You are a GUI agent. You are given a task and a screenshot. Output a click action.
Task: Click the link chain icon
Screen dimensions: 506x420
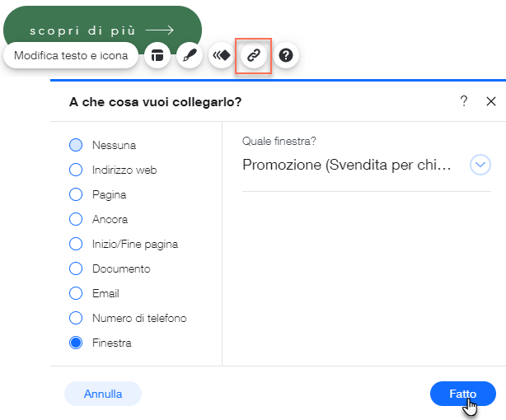(x=254, y=55)
